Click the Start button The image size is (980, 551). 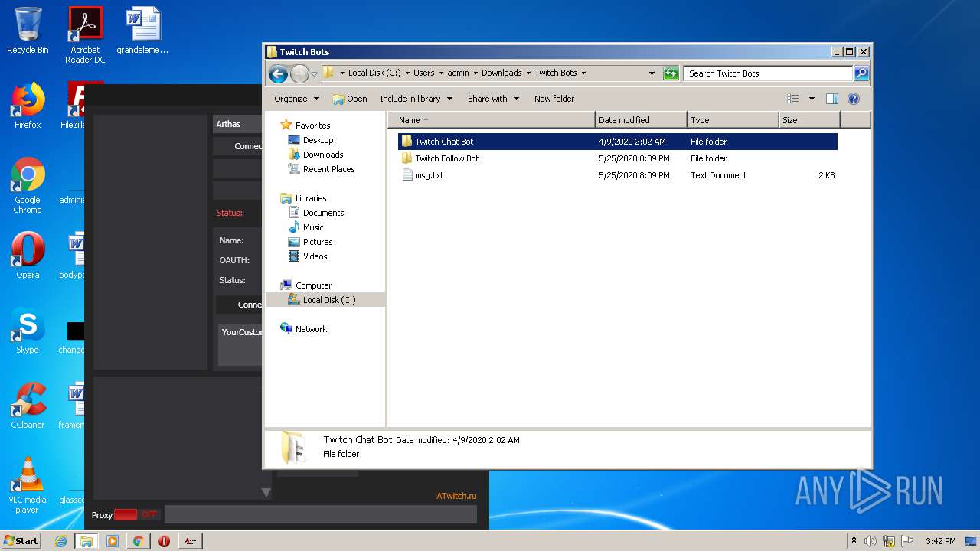21,540
